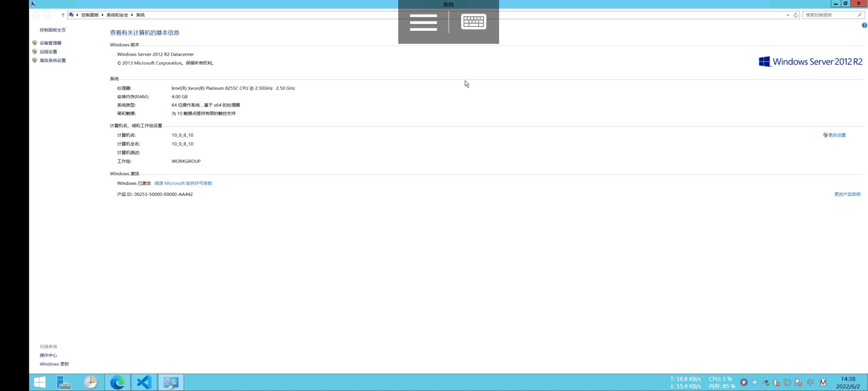Navigate to 系统和安全 in the breadcrumb
The width and height of the screenshot is (868, 391).
click(x=117, y=15)
